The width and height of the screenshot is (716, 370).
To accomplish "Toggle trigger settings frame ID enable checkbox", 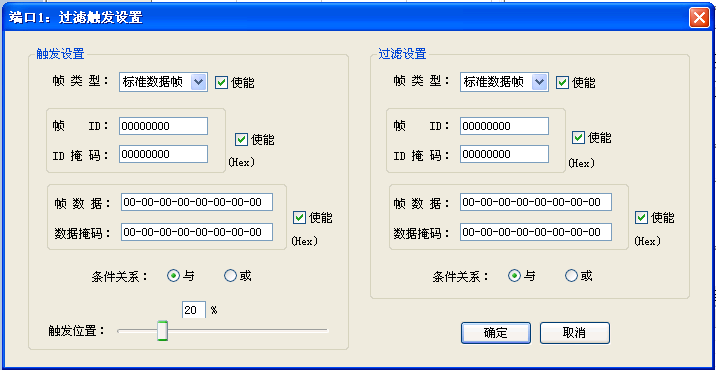I will tap(242, 139).
